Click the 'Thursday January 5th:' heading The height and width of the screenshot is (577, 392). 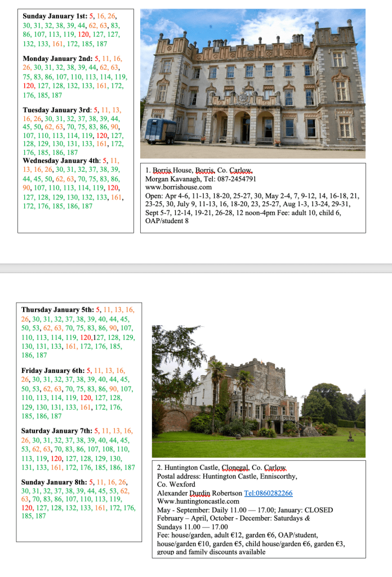pyautogui.click(x=58, y=310)
